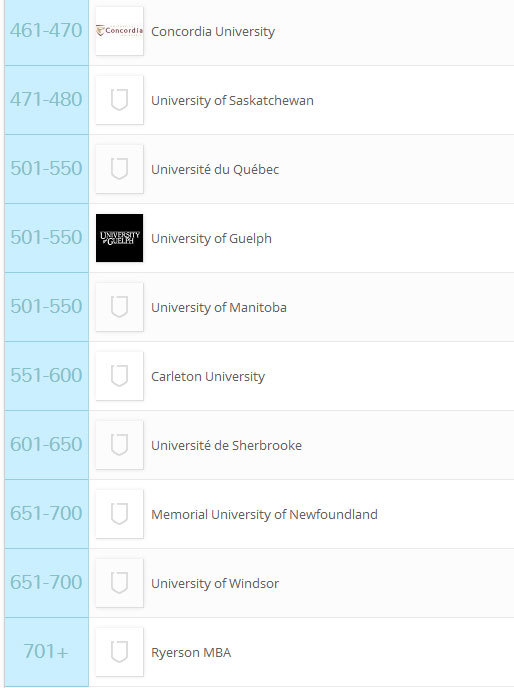
Task: Click the shield icon beside University of Saskatchewan
Action: [x=119, y=100]
